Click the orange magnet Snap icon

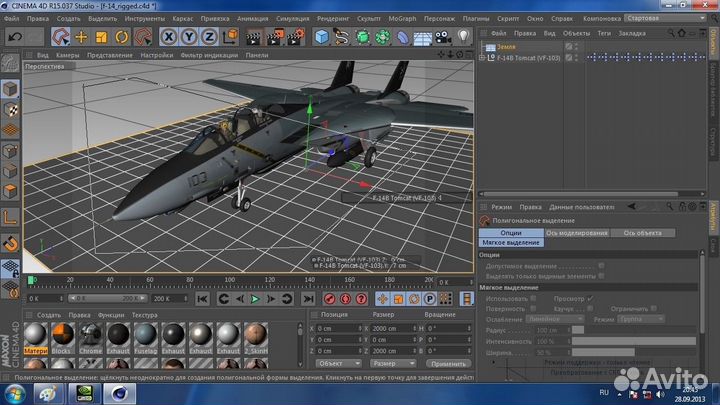click(10, 243)
